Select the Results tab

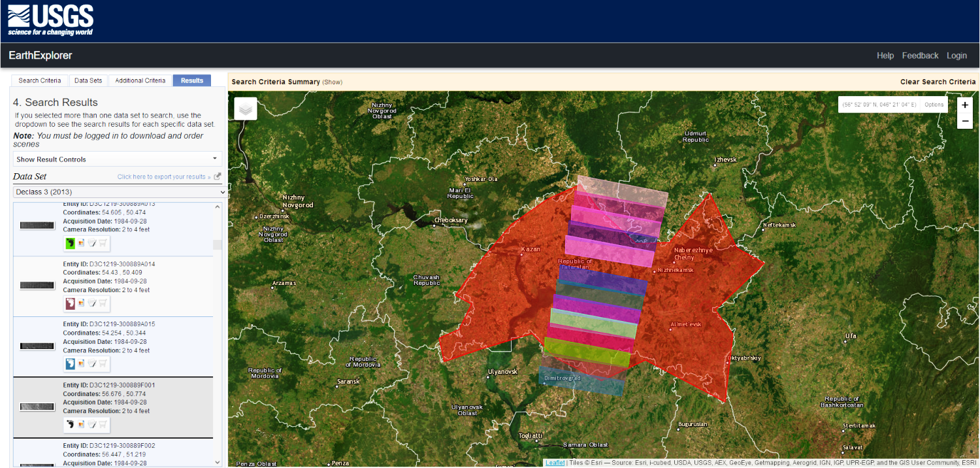[x=192, y=80]
